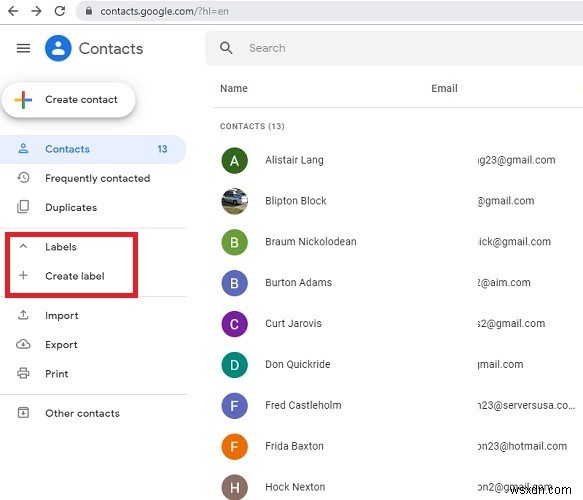
Task: Open contact Frida Baxton
Action: [x=294, y=446]
